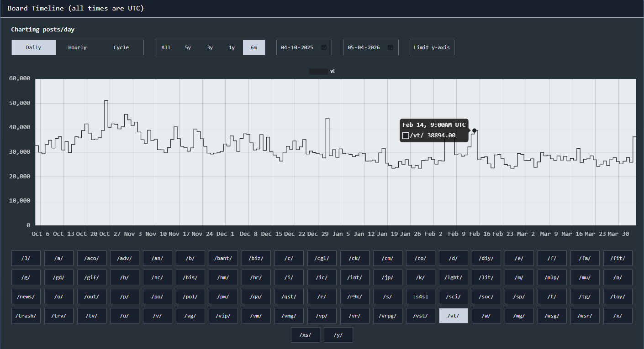Toggle the /3/ board
This screenshot has width=644, height=349.
coord(26,258)
